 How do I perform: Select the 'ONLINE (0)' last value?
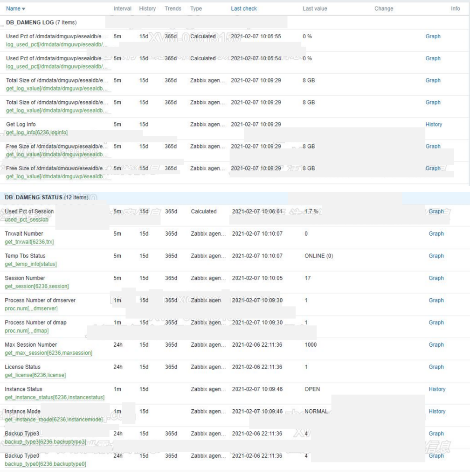(318, 256)
